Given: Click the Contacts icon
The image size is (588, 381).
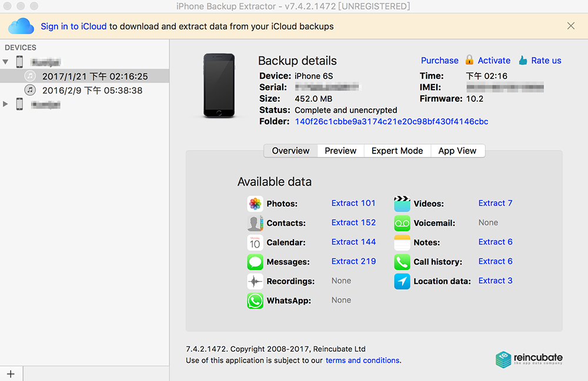Looking at the screenshot, I should tap(255, 223).
